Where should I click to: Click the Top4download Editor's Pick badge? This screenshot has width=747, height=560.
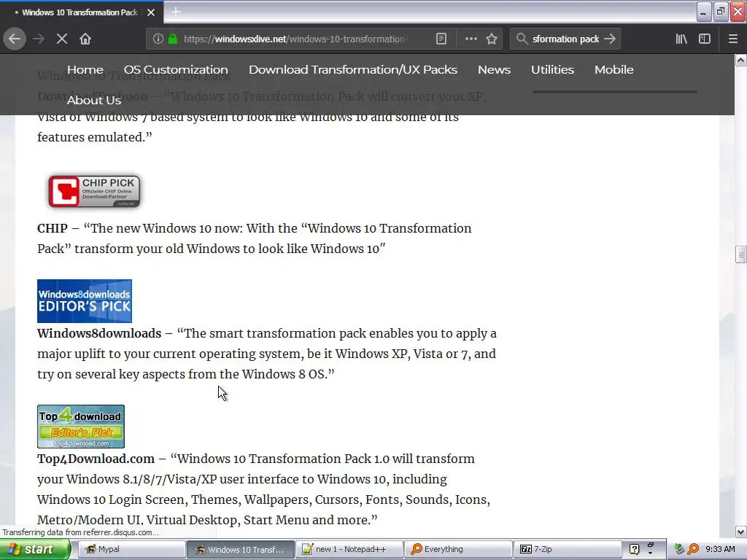click(81, 427)
